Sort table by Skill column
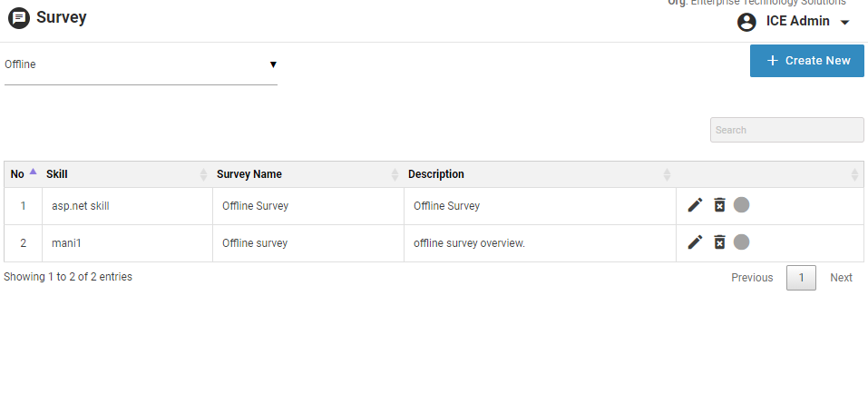Viewport: 868px width, 414px height. pos(203,174)
